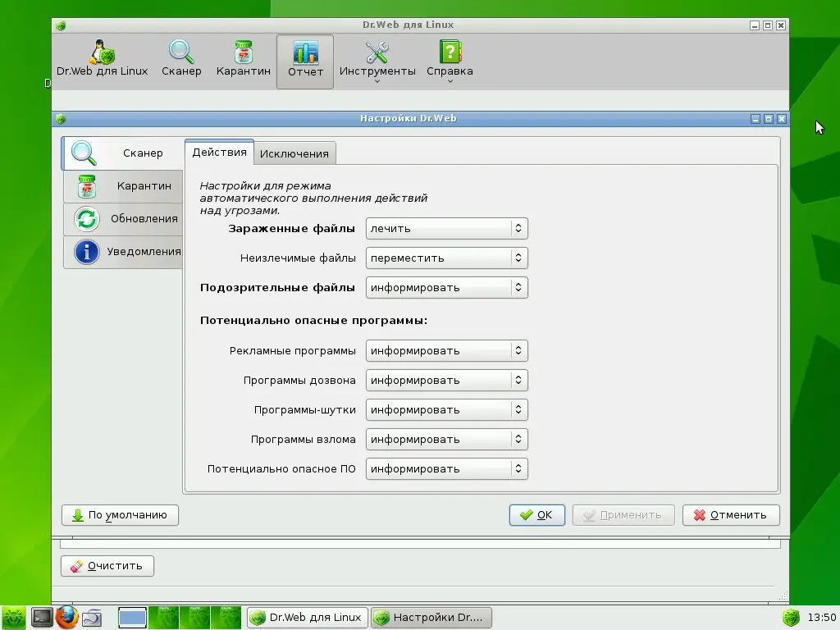The height and width of the screenshot is (630, 840).
Task: Open the green start menu spider icon
Action: click(13, 617)
